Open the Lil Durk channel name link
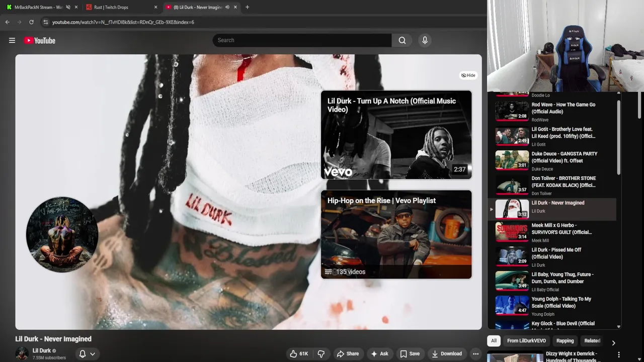Image resolution: width=644 pixels, height=362 pixels. pos(42,350)
